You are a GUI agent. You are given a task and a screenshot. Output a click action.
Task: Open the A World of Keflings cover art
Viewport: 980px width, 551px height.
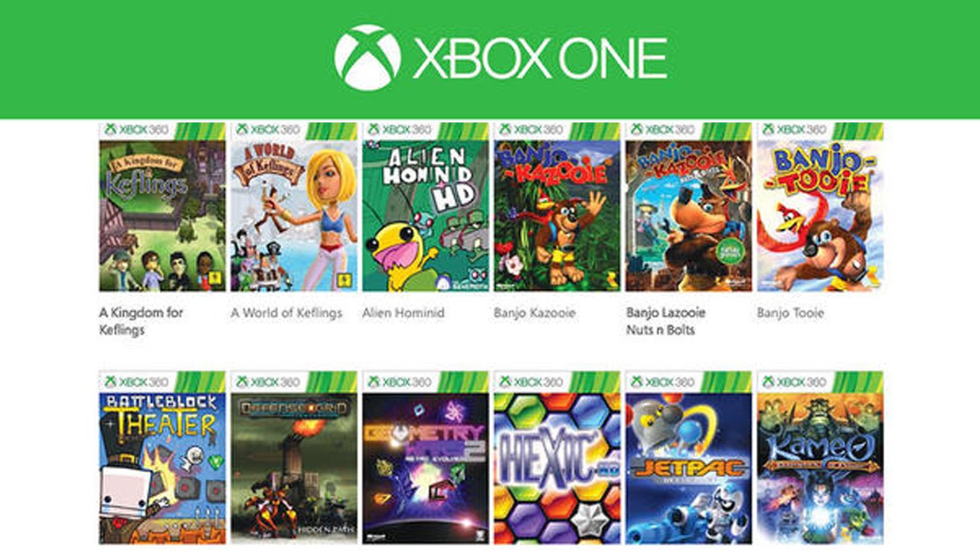(294, 207)
